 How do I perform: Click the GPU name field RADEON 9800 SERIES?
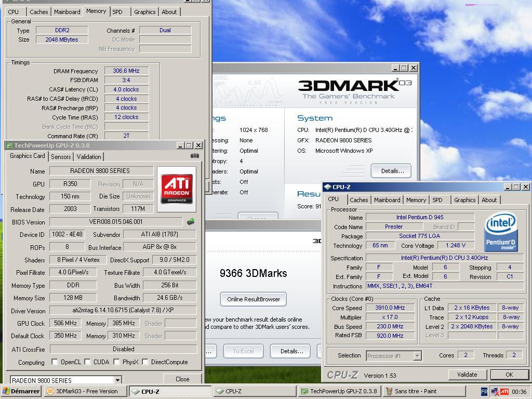pos(101,171)
